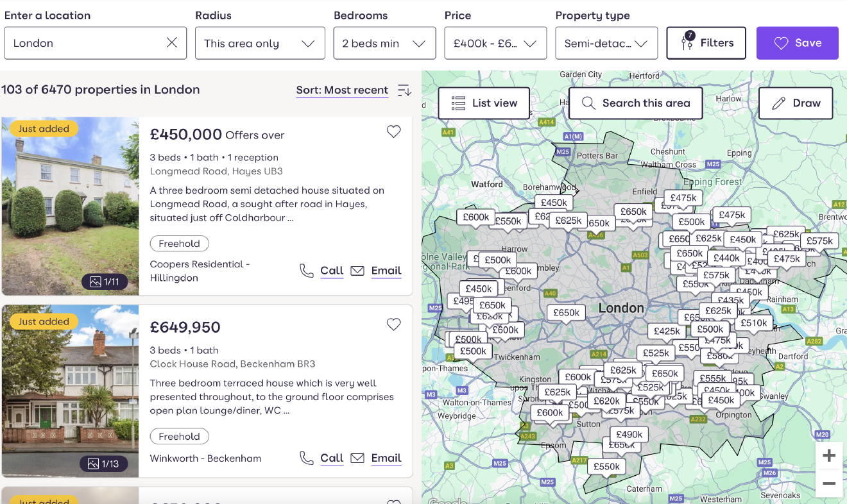The width and height of the screenshot is (847, 504).
Task: Activate the Draw tool on map
Action: click(x=796, y=103)
